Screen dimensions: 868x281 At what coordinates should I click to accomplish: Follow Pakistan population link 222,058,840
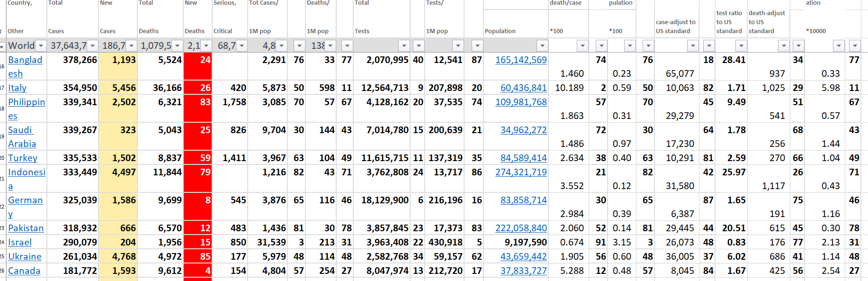coord(521,228)
